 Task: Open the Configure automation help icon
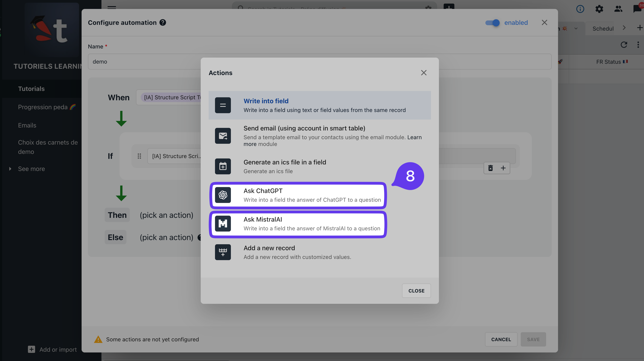point(163,22)
